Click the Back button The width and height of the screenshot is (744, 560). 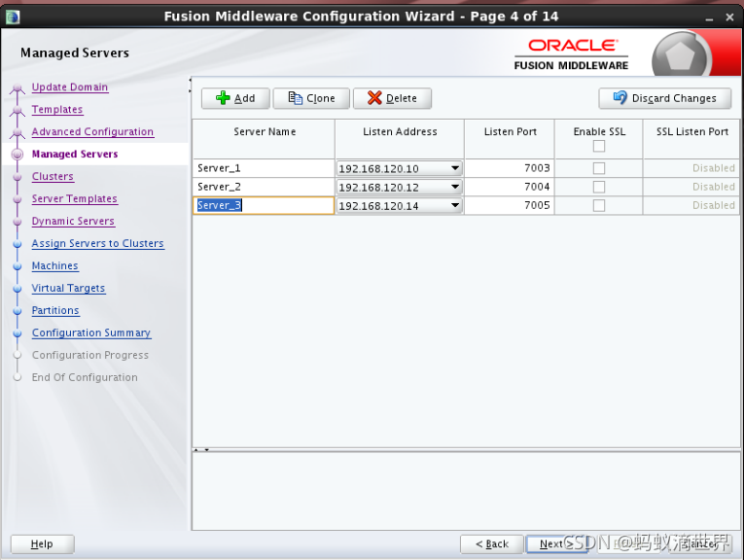click(492, 543)
